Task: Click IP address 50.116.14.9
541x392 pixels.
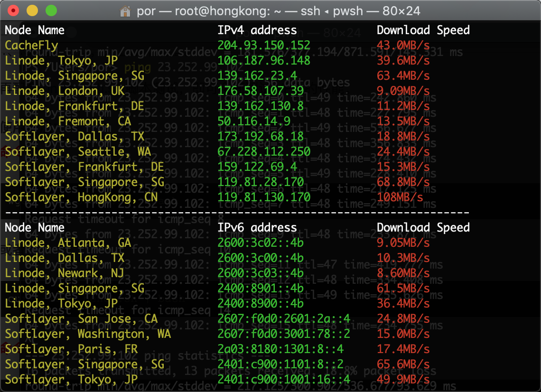Action: coord(254,121)
